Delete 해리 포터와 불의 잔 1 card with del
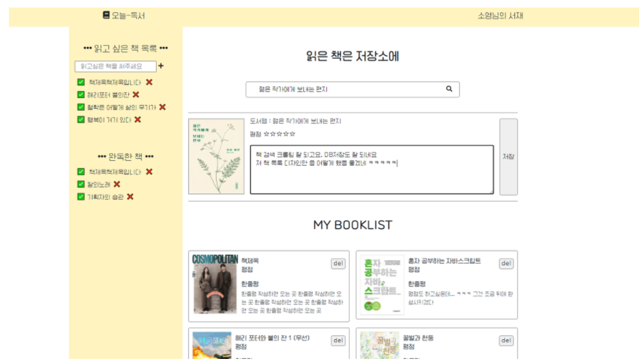 point(338,341)
